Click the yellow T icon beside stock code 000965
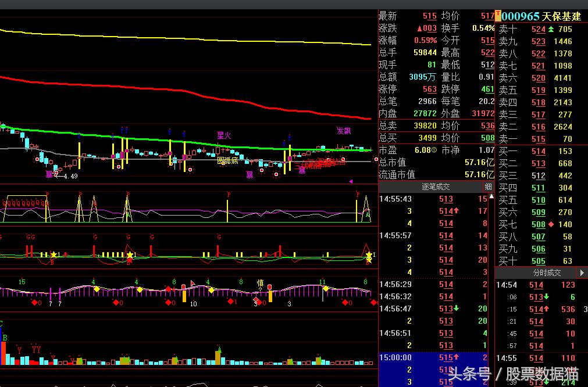This screenshot has width=588, height=387. pos(498,15)
